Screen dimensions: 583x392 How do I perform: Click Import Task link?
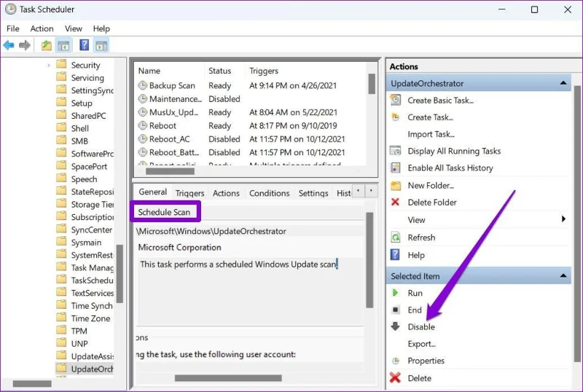coord(431,134)
